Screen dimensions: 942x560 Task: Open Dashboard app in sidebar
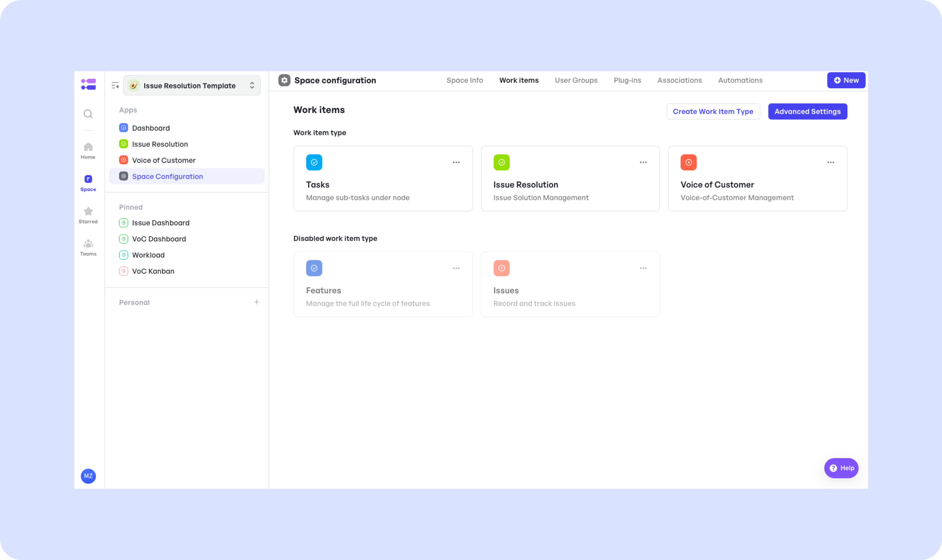pyautogui.click(x=187, y=128)
